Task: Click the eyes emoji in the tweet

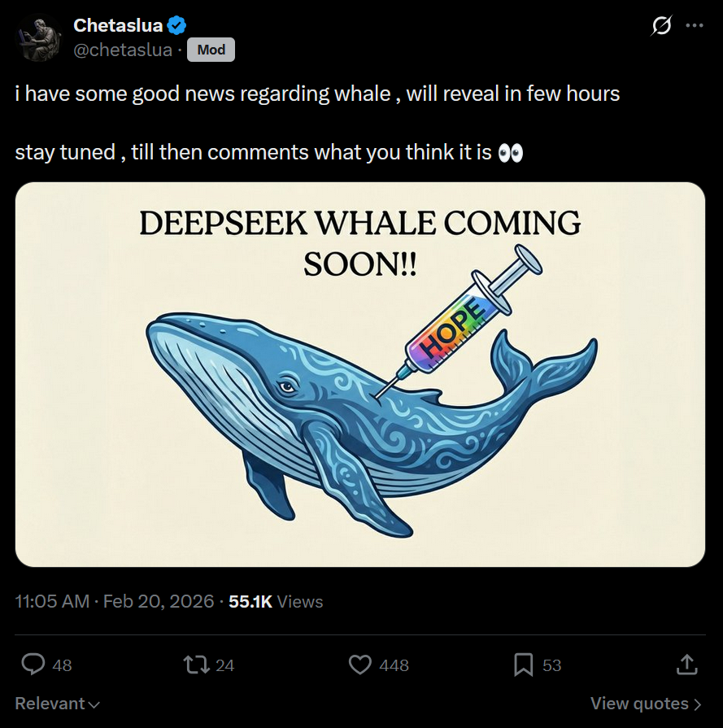Action: click(510, 152)
